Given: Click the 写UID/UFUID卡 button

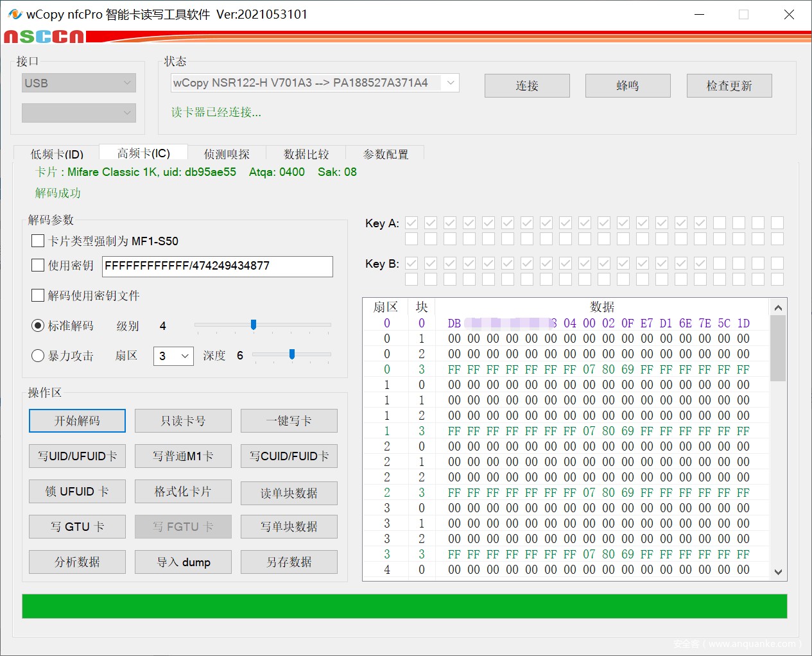Looking at the screenshot, I should [77, 456].
